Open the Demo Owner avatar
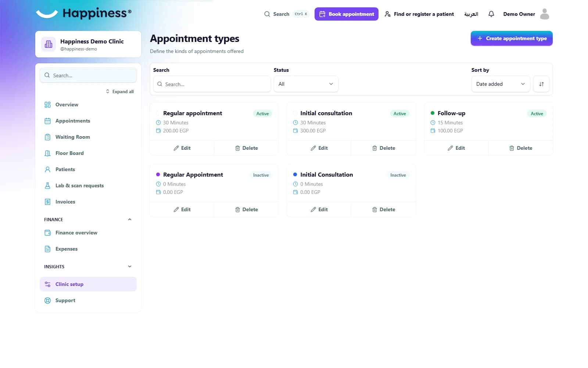 545,14
